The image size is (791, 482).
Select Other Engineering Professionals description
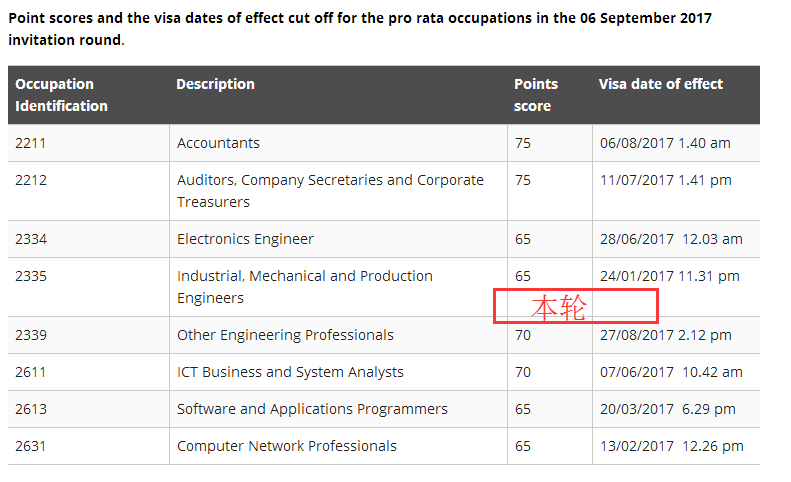tap(285, 335)
